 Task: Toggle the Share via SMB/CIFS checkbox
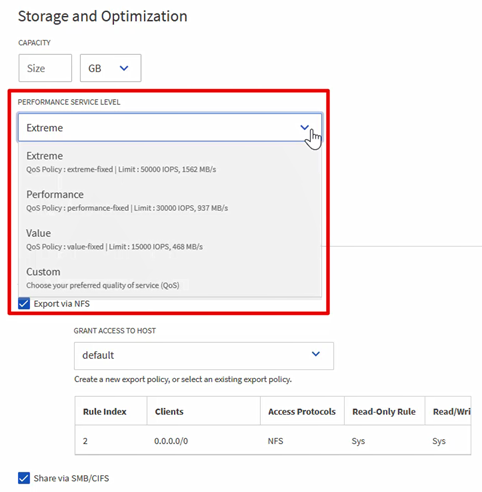(x=24, y=478)
